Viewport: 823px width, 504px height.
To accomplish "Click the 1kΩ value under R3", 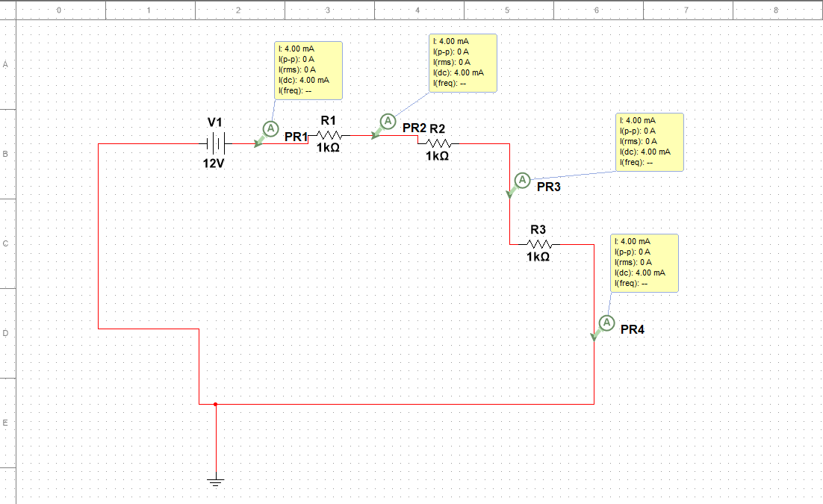I will tap(538, 257).
